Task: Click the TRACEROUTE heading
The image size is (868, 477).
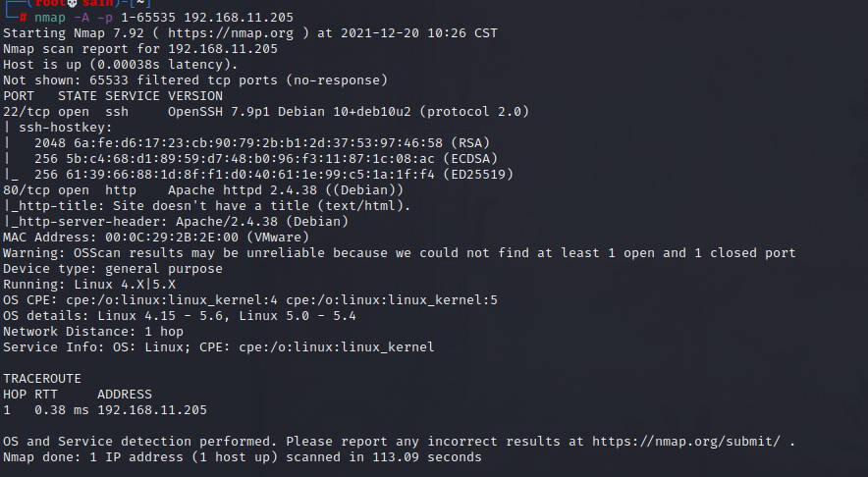Action: (42, 379)
